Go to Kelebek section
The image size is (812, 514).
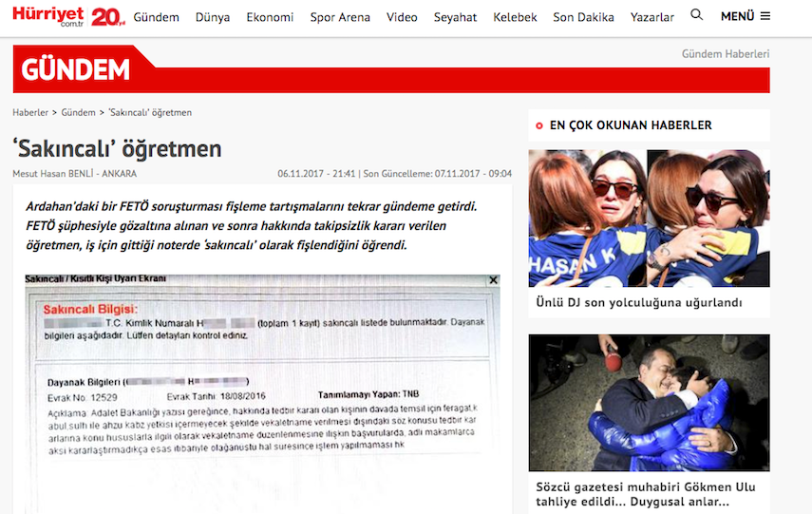tap(515, 17)
